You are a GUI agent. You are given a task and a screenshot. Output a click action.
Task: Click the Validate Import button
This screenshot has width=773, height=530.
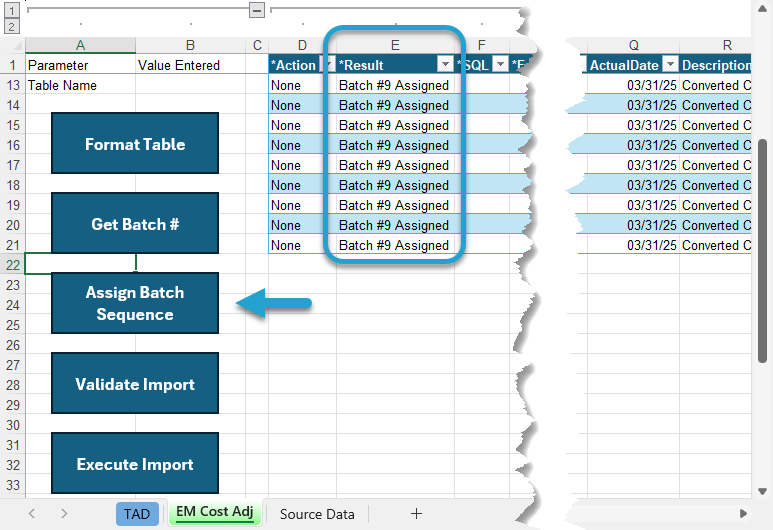135,383
